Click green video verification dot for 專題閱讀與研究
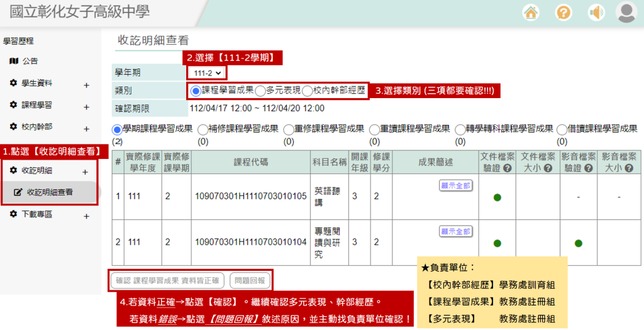644x330 pixels. [579, 243]
